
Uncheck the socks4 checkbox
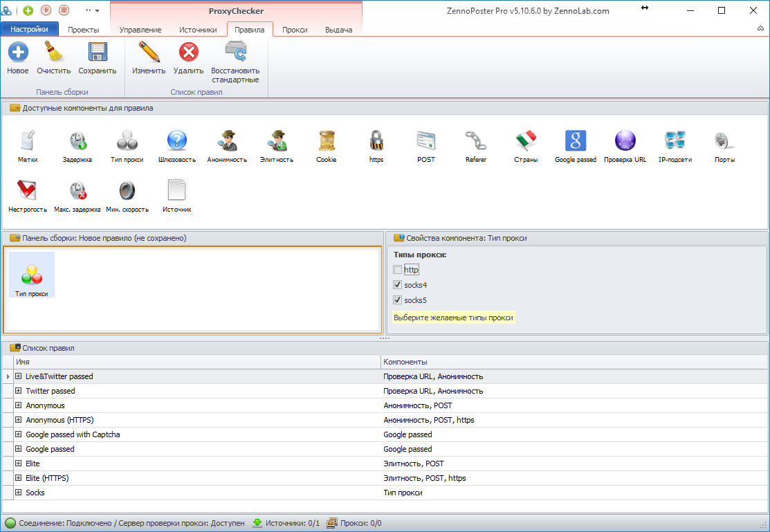(397, 285)
